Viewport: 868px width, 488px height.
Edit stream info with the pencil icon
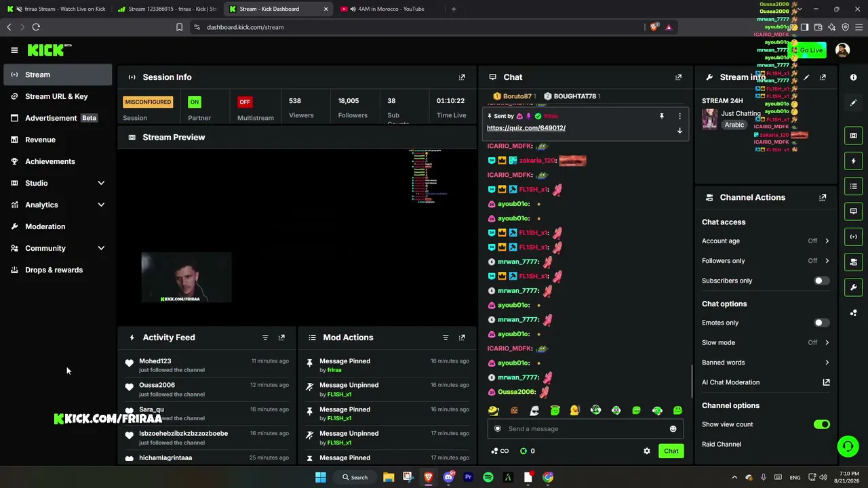click(806, 77)
